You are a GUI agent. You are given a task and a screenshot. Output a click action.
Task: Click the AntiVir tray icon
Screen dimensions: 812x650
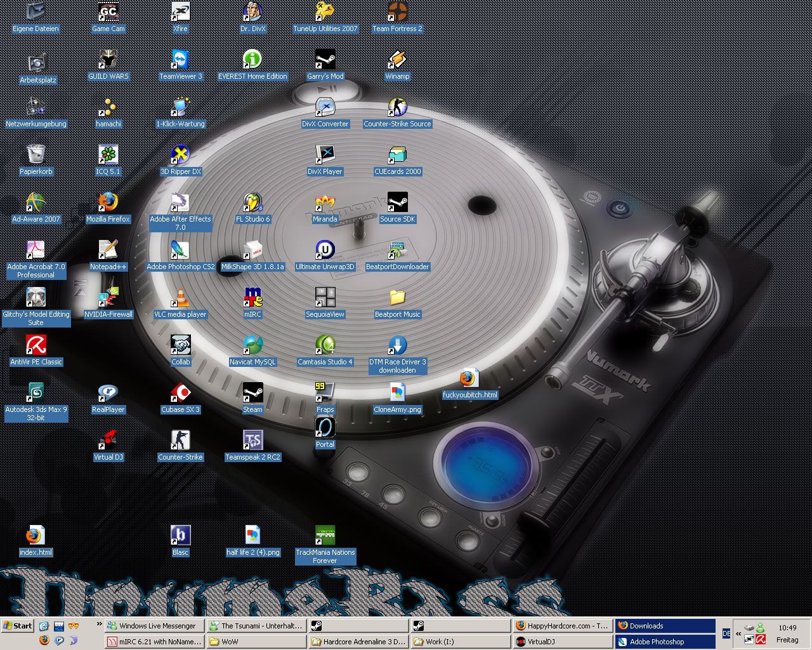760,639
